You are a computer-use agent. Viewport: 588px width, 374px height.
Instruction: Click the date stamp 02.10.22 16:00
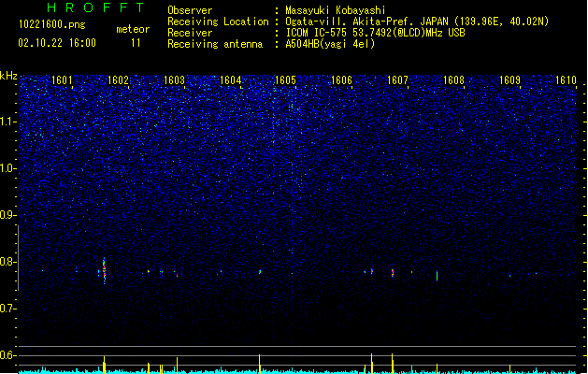pos(57,43)
